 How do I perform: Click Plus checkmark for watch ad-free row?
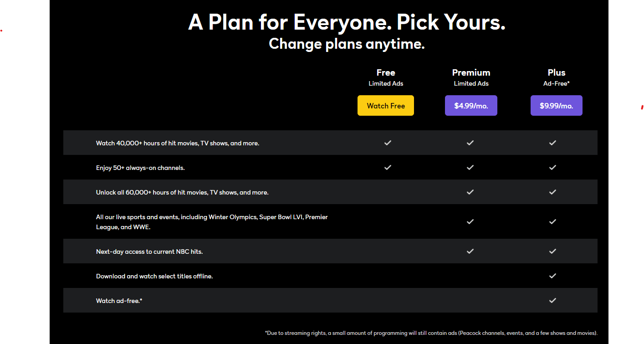coord(552,300)
